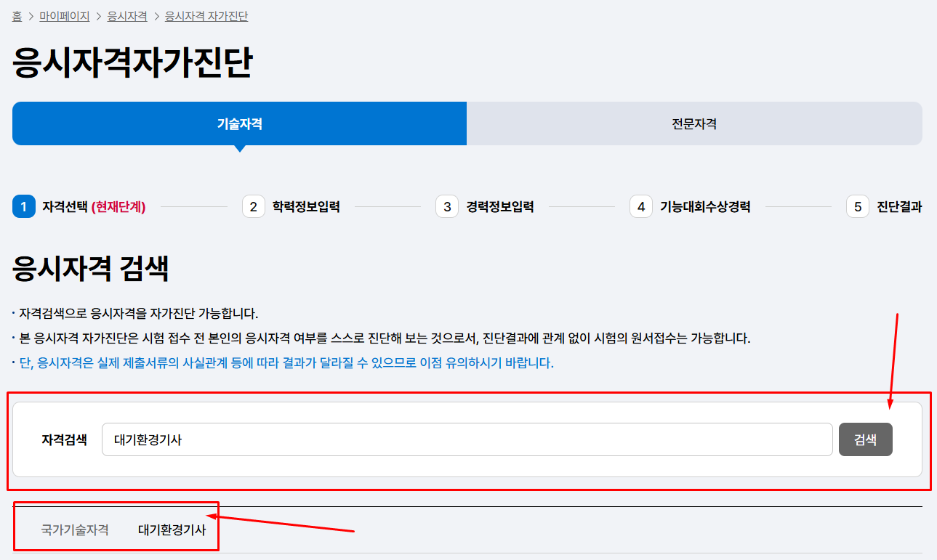Click the 국가기술자격 label in results
Viewport: 937px width, 560px height.
pyautogui.click(x=74, y=528)
